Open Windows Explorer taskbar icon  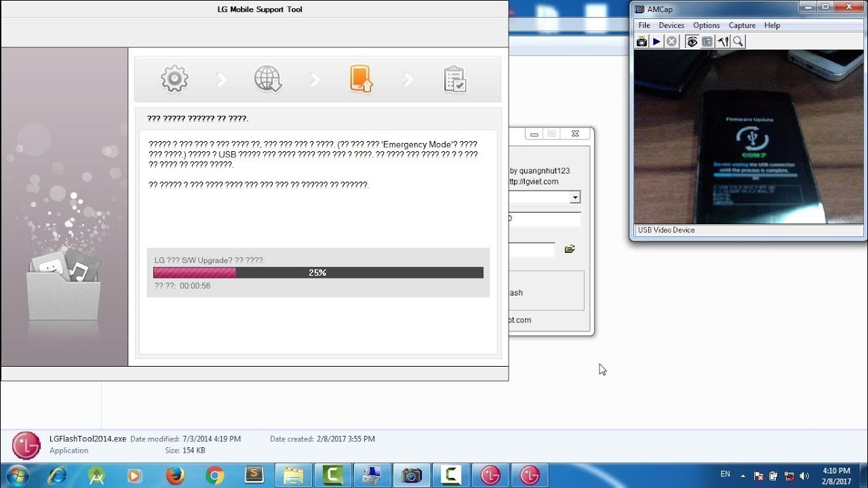pos(294,476)
